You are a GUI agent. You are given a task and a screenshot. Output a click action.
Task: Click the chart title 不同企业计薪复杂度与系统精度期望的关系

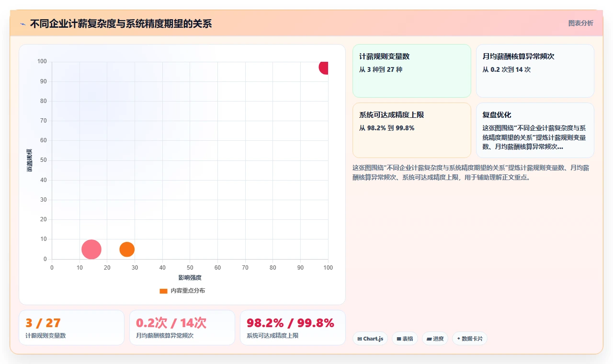click(x=121, y=23)
